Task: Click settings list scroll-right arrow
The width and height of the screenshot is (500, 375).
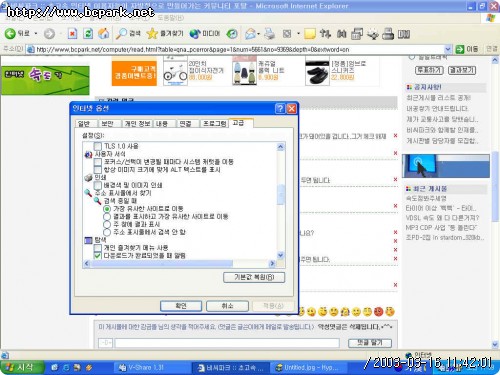Action: (272, 264)
